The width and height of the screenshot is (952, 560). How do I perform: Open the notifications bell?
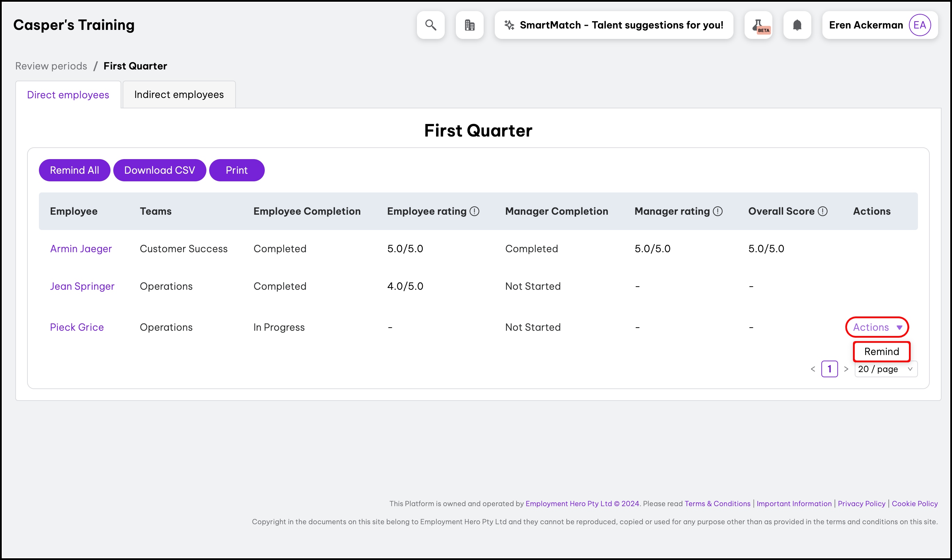pos(797,25)
